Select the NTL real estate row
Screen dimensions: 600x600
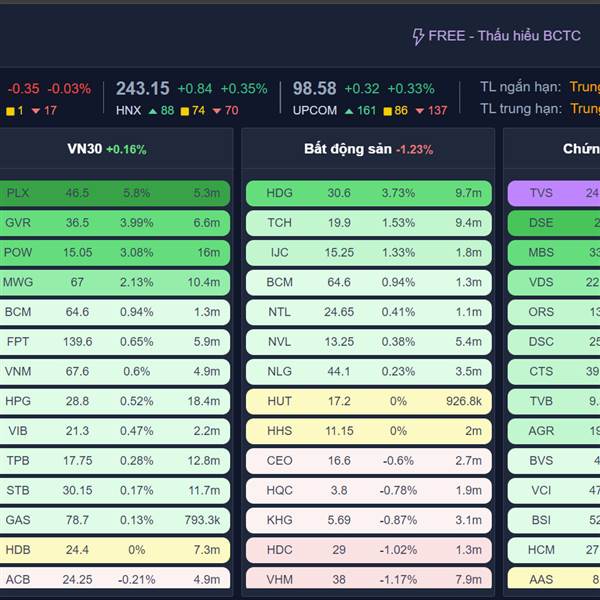pyautogui.click(x=368, y=312)
